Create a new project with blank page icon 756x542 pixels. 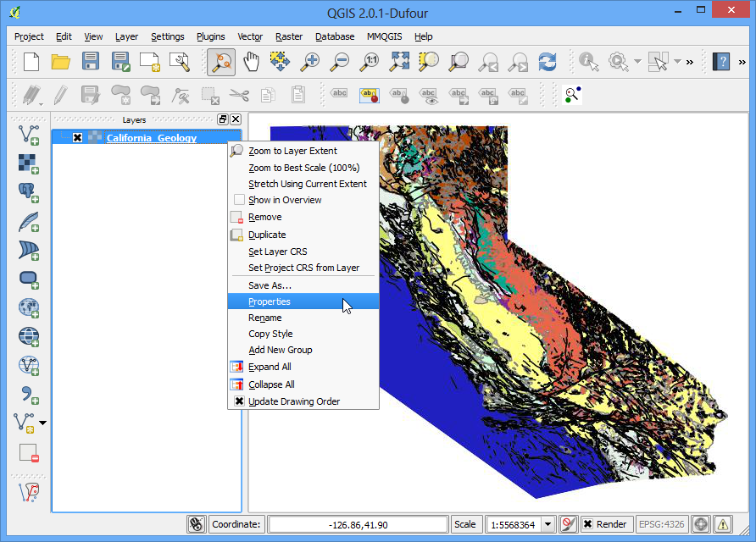pyautogui.click(x=31, y=62)
